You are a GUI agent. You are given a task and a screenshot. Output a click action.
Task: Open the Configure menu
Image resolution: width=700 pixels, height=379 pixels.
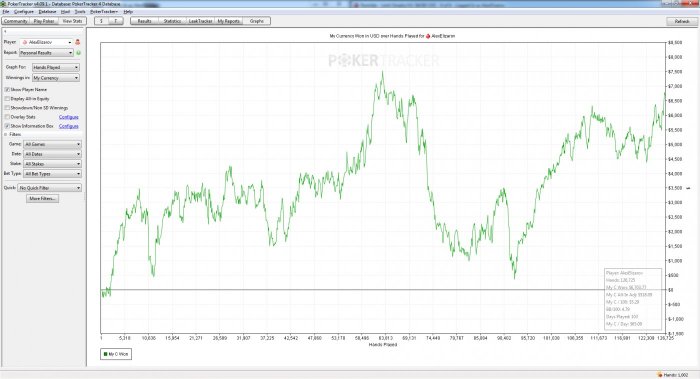pos(24,12)
